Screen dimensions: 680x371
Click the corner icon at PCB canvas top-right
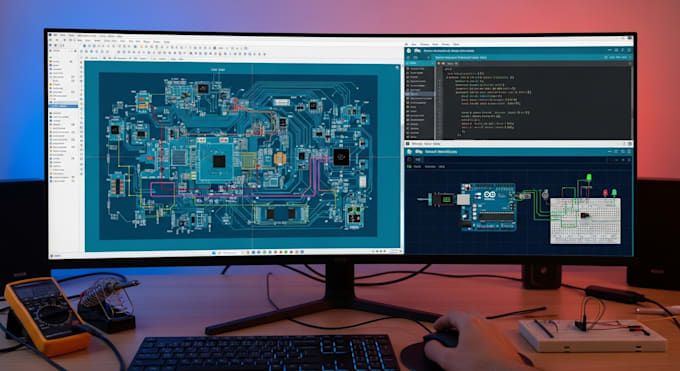397,67
